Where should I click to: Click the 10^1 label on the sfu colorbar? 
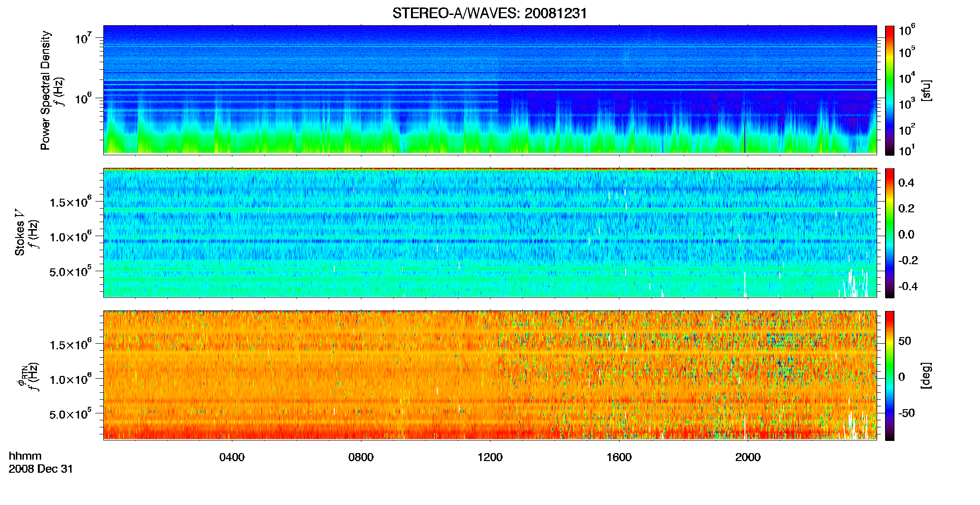(906, 151)
